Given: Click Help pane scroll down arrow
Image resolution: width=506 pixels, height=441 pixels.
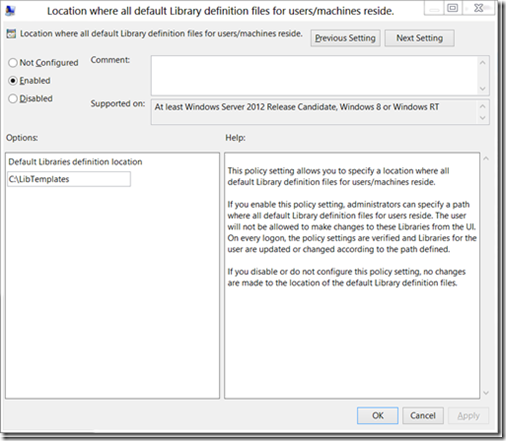Looking at the screenshot, I should click(486, 393).
